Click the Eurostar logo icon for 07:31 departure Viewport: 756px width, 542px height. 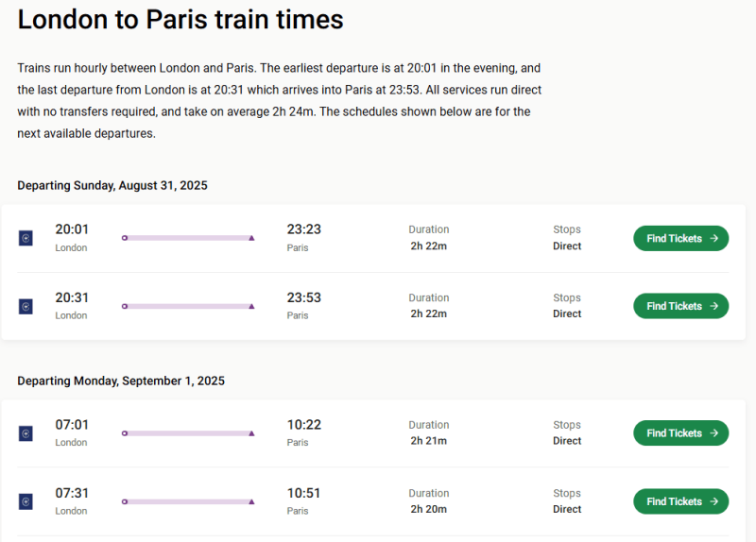point(26,501)
